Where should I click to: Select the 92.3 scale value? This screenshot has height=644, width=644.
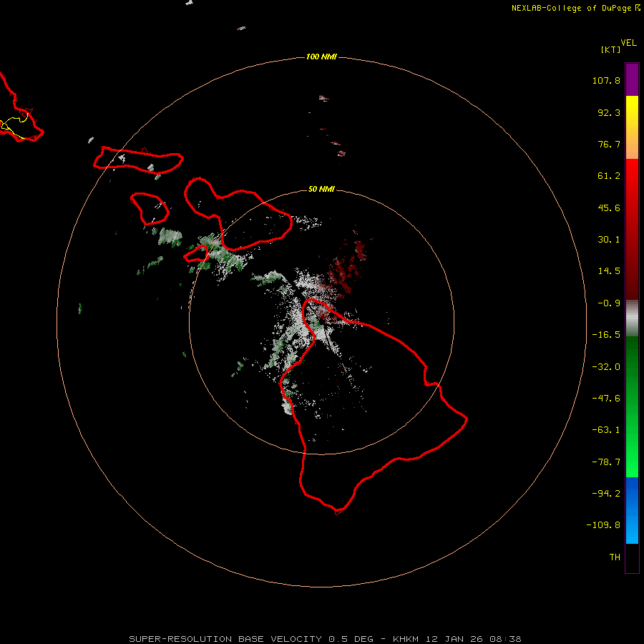609,112
